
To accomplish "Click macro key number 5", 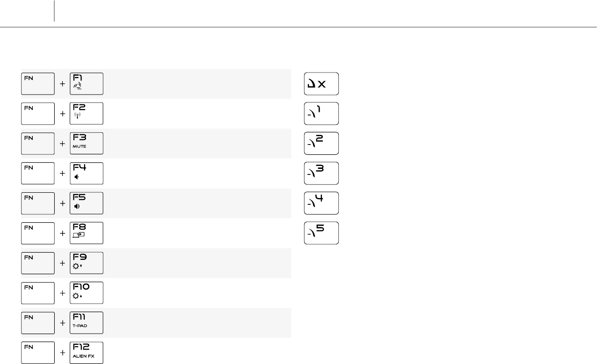I will pos(321,233).
